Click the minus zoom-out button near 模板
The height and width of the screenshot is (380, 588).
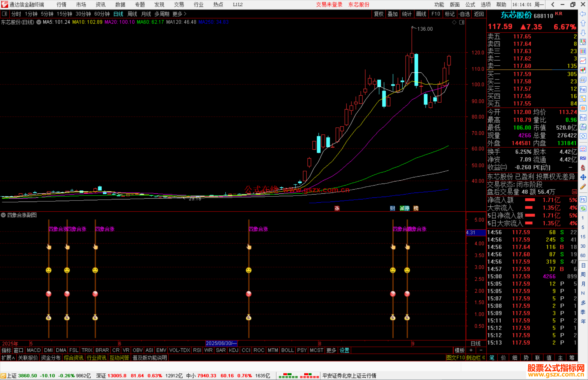pos(481,350)
